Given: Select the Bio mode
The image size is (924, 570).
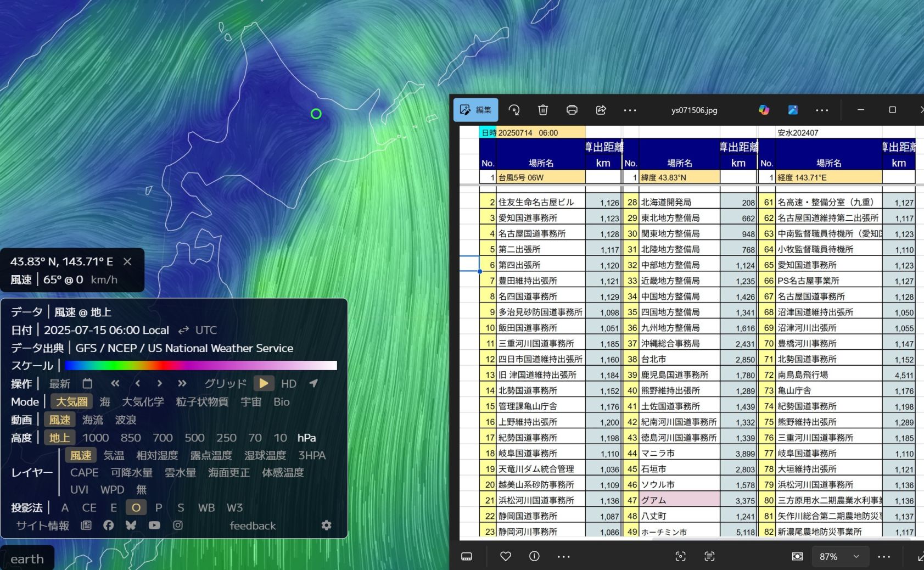Looking at the screenshot, I should (282, 401).
